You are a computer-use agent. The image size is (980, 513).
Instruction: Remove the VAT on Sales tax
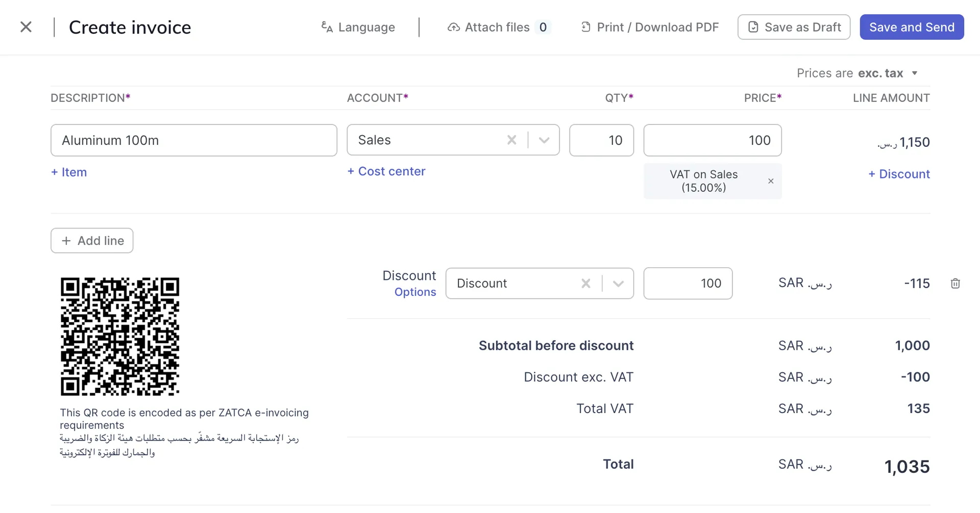771,181
